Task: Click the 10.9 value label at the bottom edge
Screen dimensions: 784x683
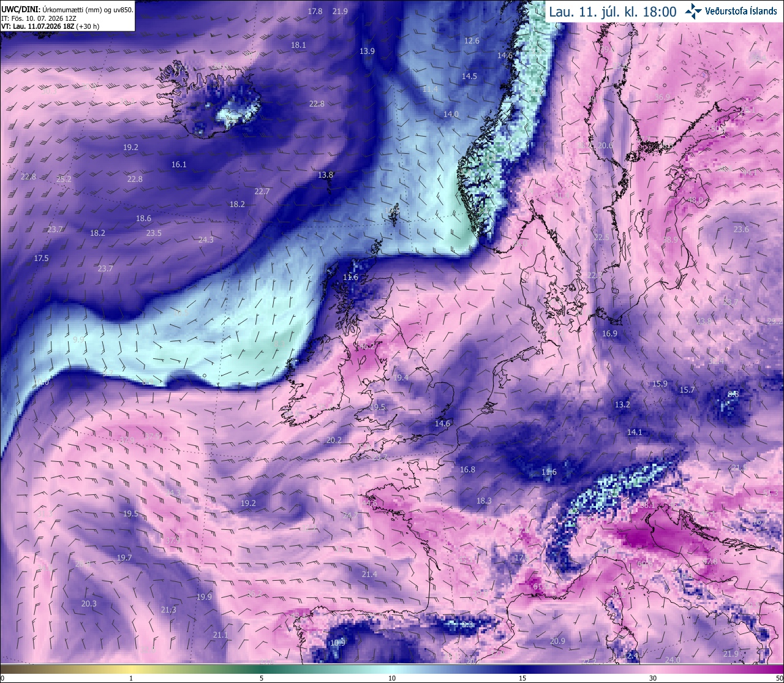Action: 337,643
